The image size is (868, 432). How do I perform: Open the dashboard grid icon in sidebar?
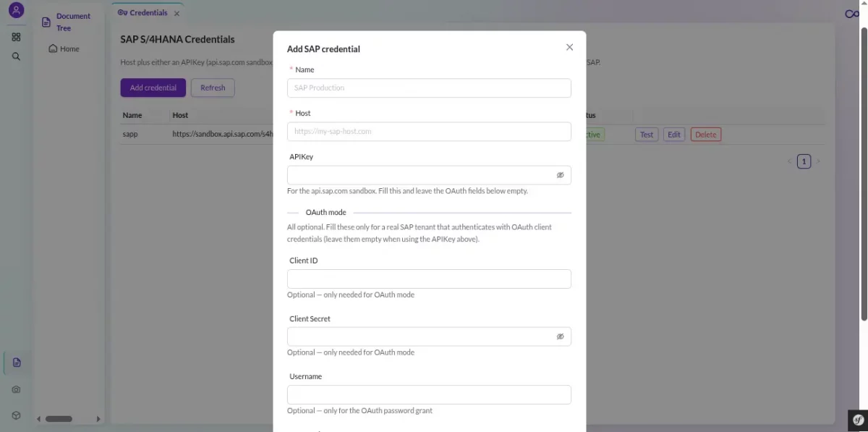tap(16, 37)
